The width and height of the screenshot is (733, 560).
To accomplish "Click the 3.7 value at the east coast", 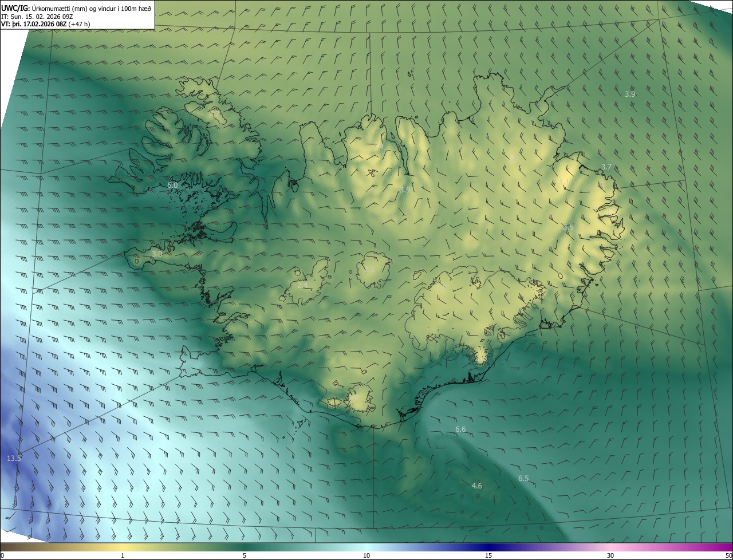I will coord(606,167).
